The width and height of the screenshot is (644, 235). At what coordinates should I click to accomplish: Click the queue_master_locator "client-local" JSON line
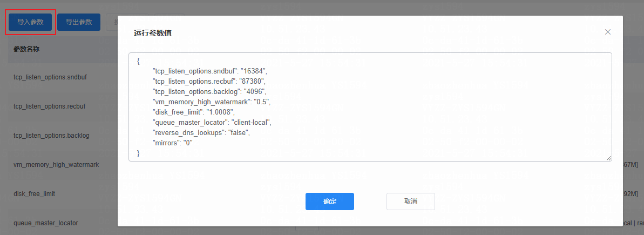pyautogui.click(x=212, y=122)
